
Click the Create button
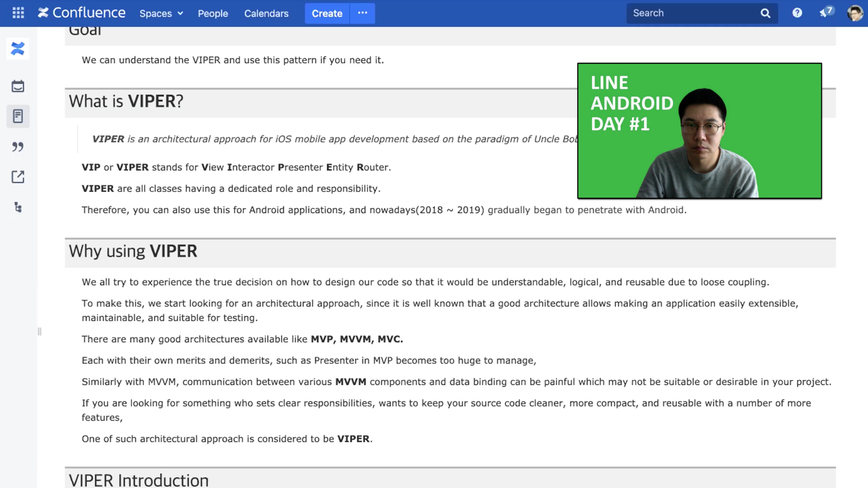(327, 13)
